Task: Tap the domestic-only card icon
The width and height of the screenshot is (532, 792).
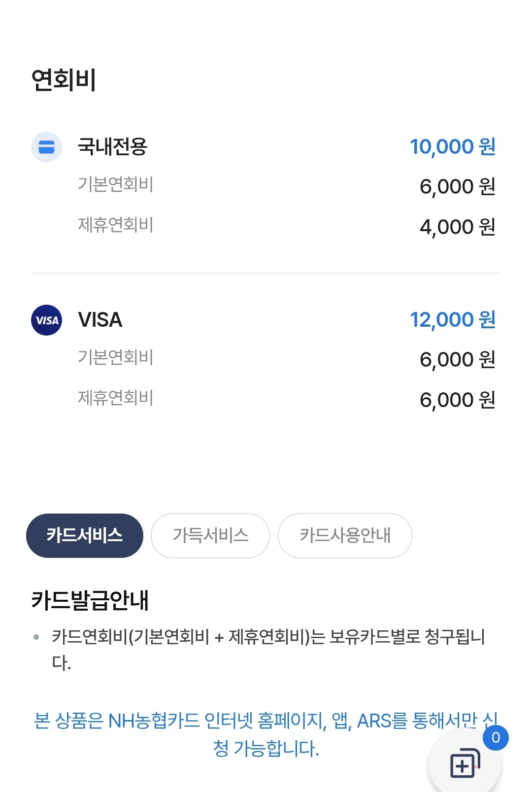Action: [x=46, y=147]
